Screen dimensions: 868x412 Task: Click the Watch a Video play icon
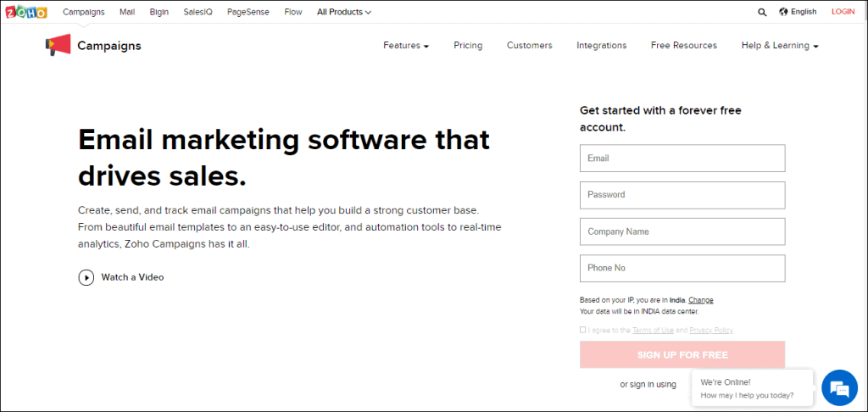pyautogui.click(x=86, y=277)
